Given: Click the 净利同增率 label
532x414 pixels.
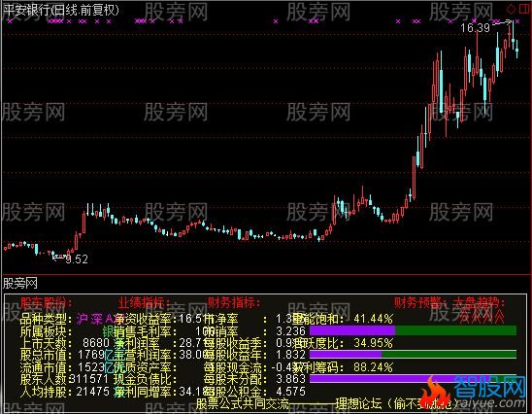Looking at the screenshot, I should [x=146, y=392].
